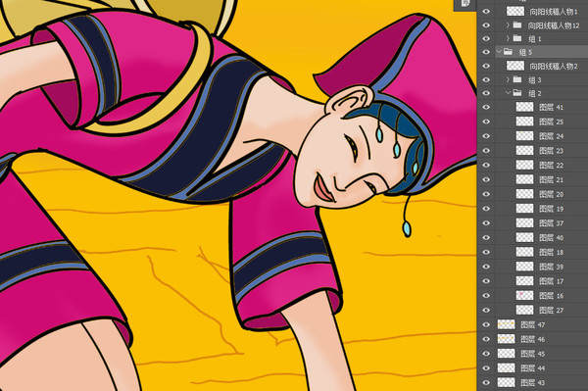Select the thumbnail of 图层 46
The height and width of the screenshot is (391, 588).
click(507, 339)
